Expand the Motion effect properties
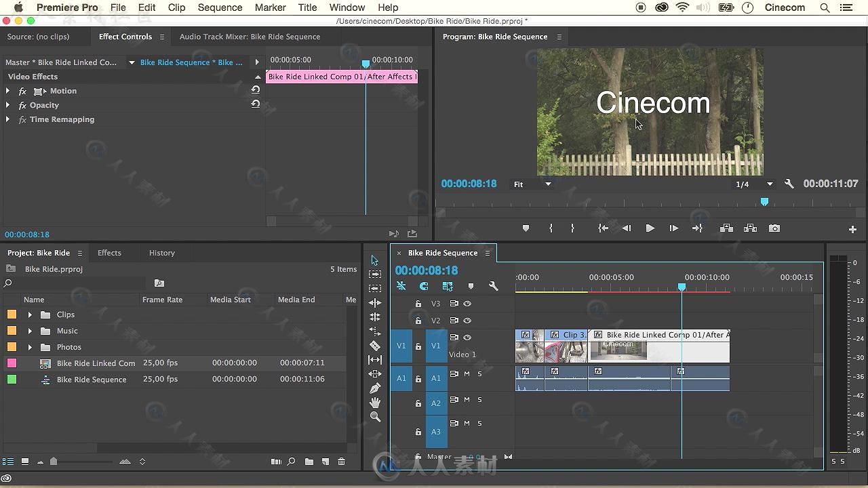 [x=7, y=91]
